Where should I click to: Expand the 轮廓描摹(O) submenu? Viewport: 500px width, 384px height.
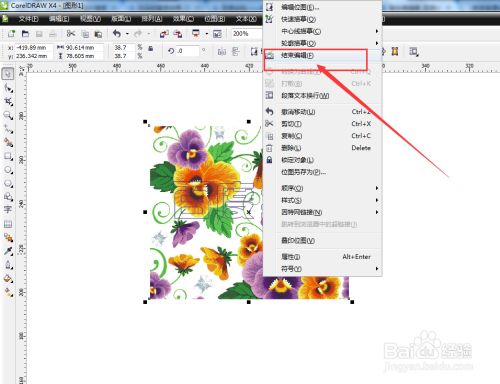377,43
